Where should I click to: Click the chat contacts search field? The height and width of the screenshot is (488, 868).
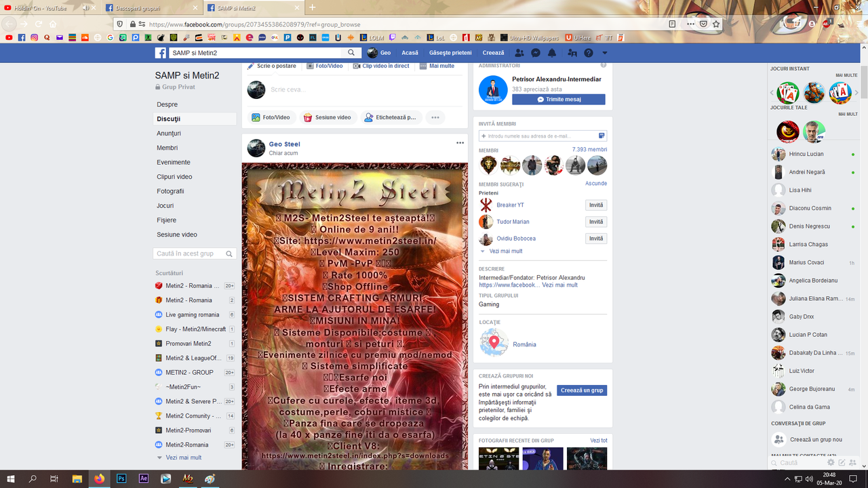797,463
